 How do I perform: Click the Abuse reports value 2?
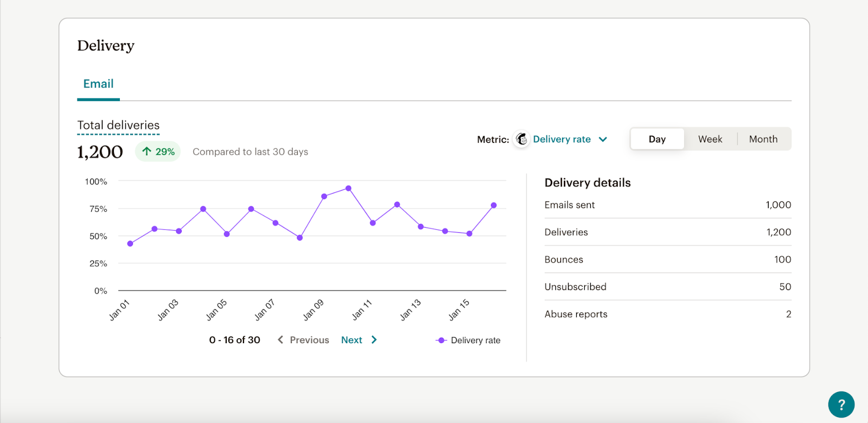tap(789, 314)
